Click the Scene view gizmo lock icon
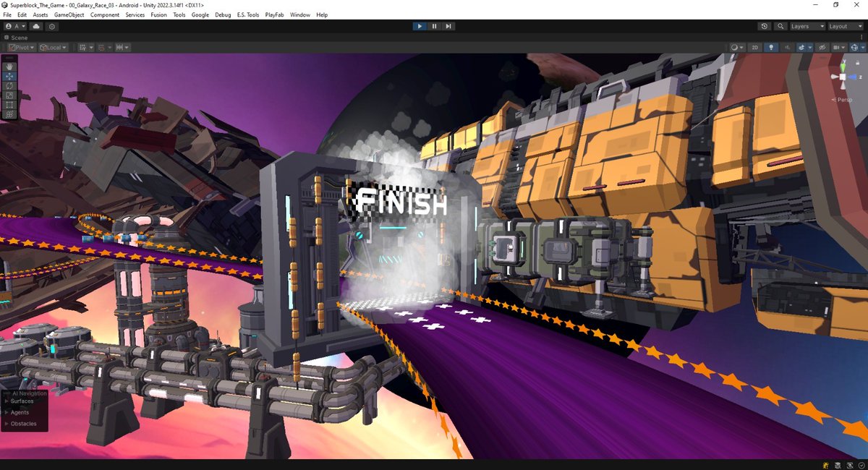This screenshot has width=868, height=470. (859, 63)
